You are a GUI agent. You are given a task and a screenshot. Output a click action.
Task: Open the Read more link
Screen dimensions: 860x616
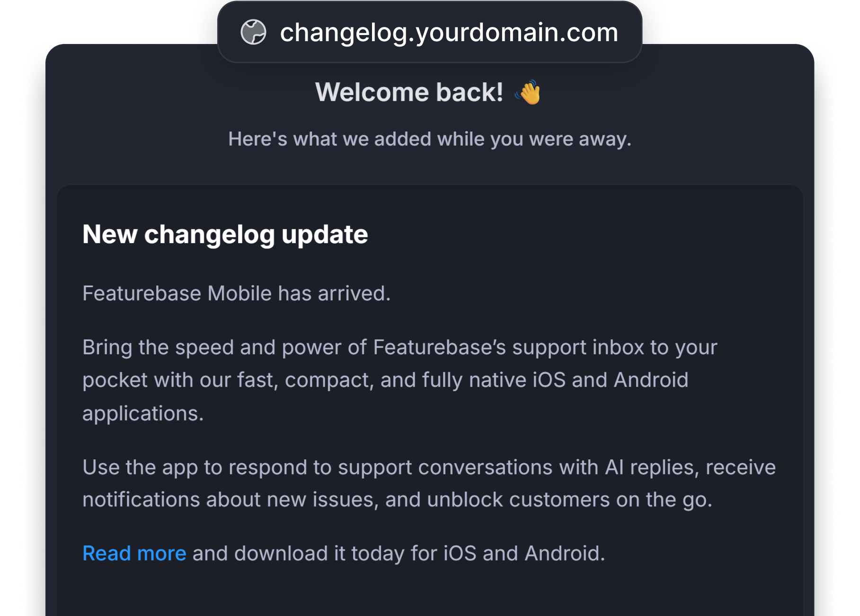point(134,553)
